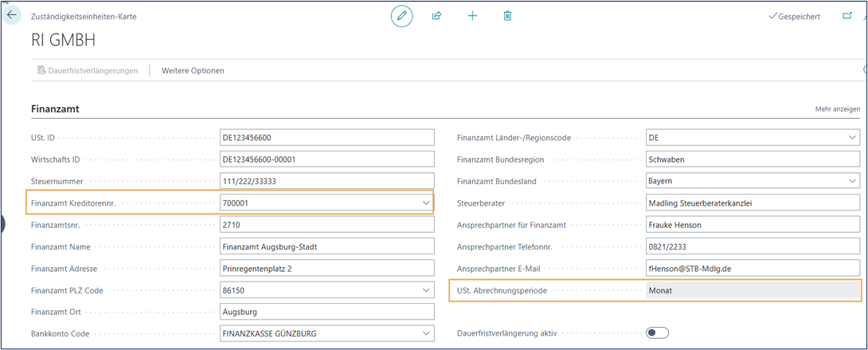Click the share icon

436,16
